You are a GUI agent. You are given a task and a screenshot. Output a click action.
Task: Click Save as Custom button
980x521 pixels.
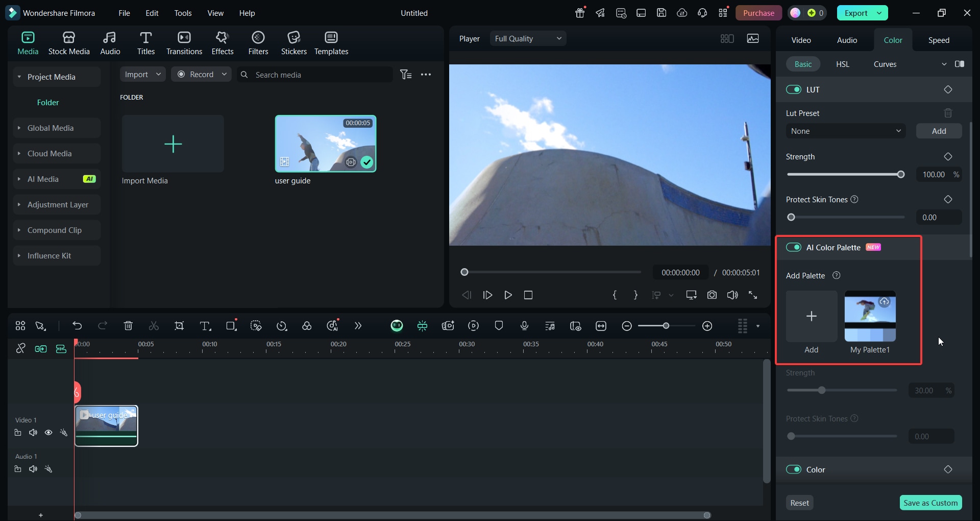930,503
